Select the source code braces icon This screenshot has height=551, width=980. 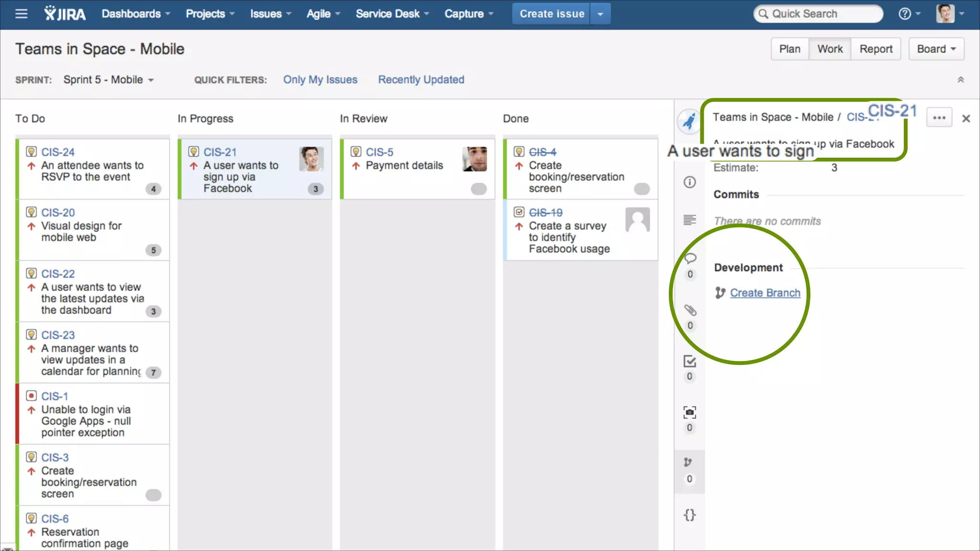click(x=690, y=515)
